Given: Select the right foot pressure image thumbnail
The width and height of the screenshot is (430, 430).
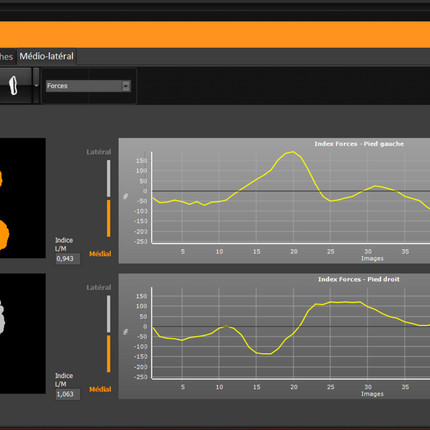Looking at the screenshot, I should 23,334.
